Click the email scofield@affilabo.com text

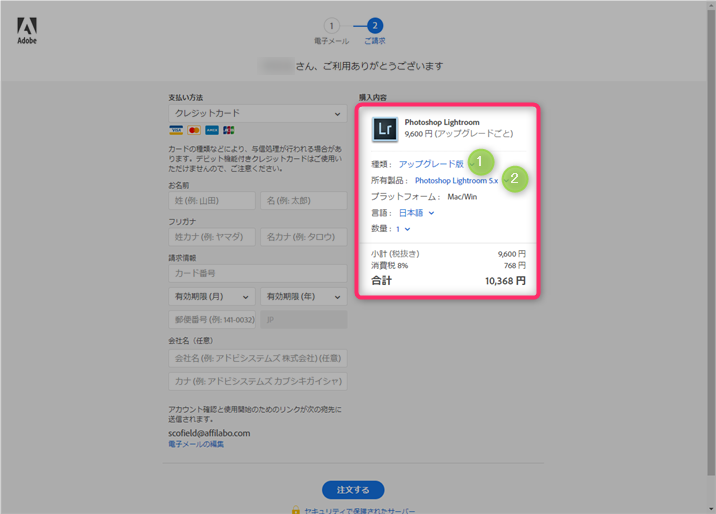209,433
